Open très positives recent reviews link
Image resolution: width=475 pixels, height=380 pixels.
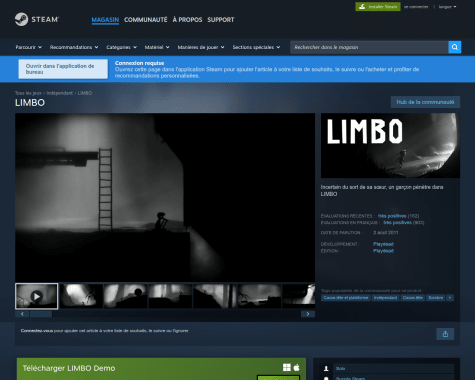(x=392, y=216)
